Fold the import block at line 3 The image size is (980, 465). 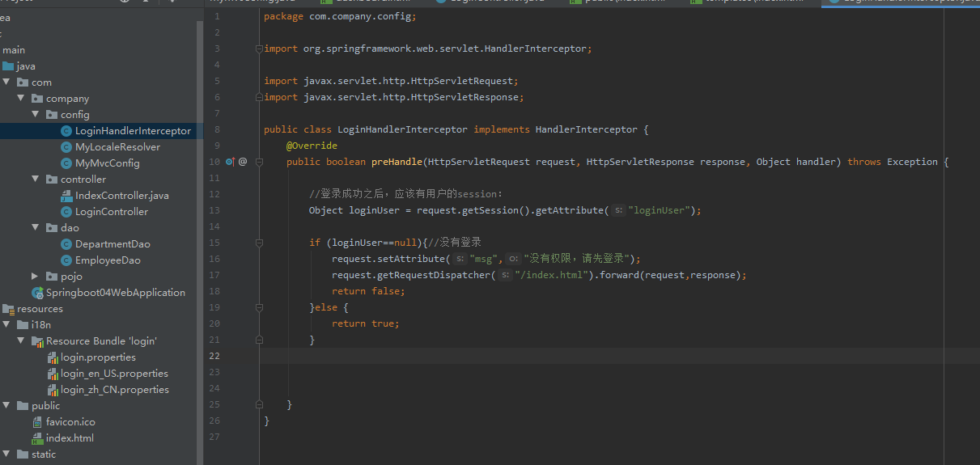(x=259, y=49)
